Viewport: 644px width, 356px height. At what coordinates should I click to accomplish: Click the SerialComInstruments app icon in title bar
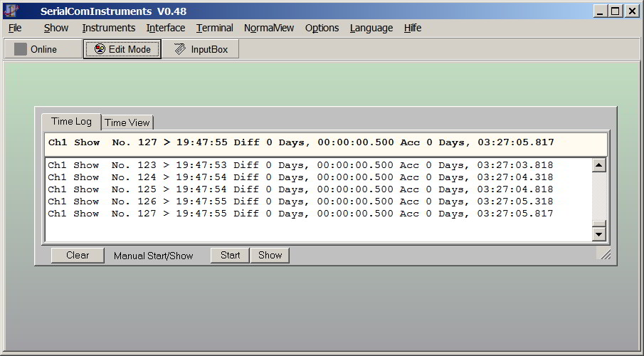11,11
